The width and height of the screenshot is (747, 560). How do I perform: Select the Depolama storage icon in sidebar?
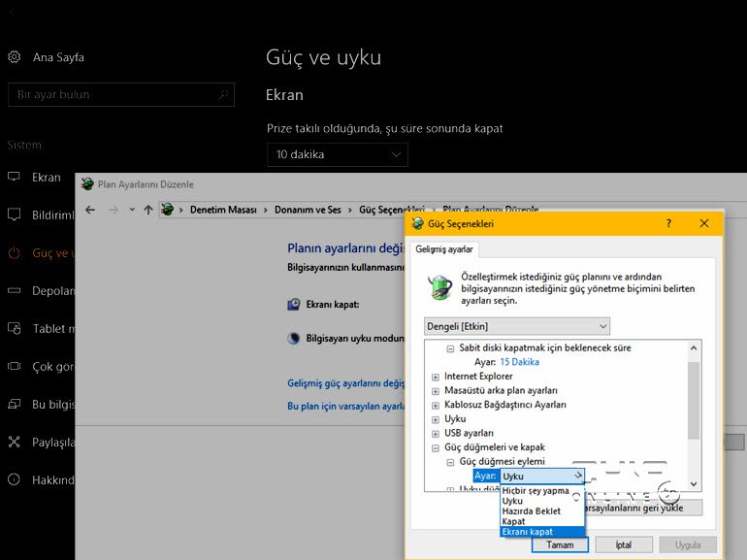coord(14,290)
